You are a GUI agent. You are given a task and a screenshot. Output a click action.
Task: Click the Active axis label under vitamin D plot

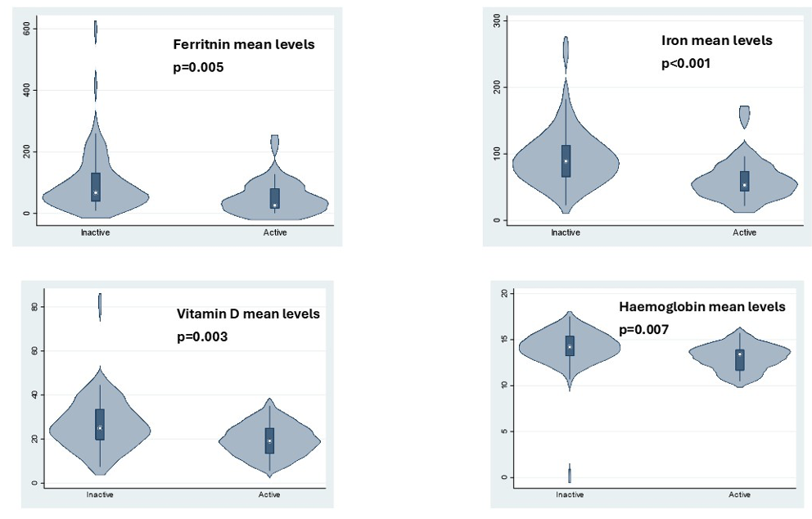[269, 494]
